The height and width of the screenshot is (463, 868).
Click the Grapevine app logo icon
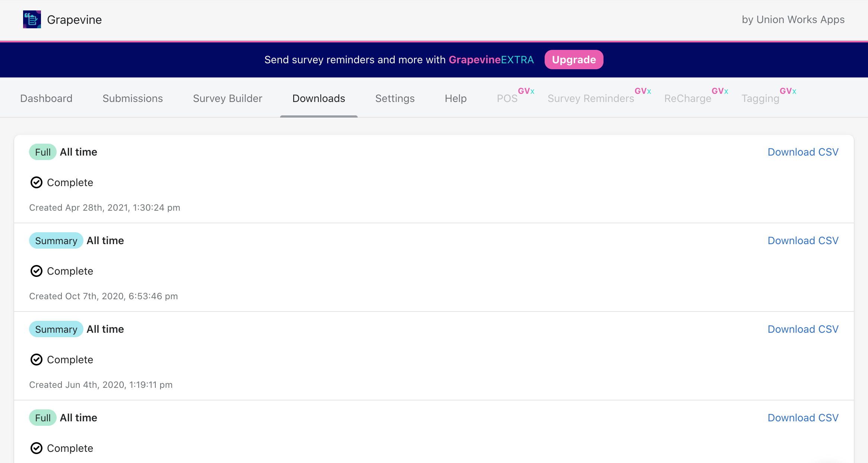[x=32, y=19]
